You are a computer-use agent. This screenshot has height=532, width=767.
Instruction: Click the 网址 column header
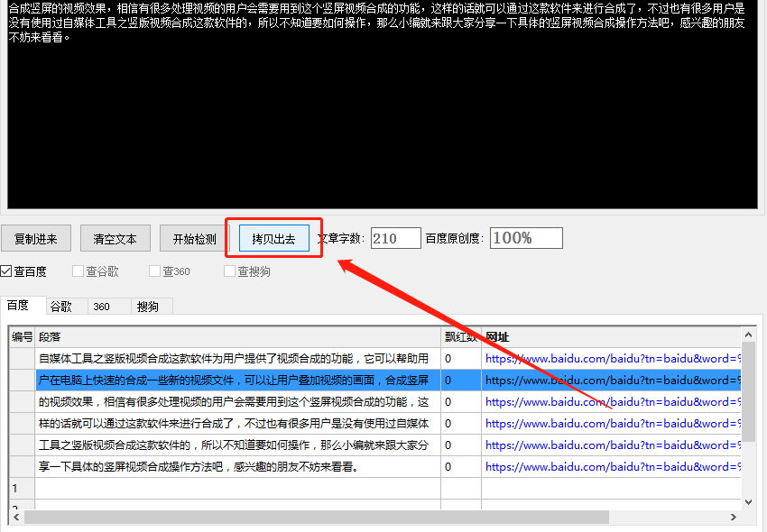(x=612, y=337)
